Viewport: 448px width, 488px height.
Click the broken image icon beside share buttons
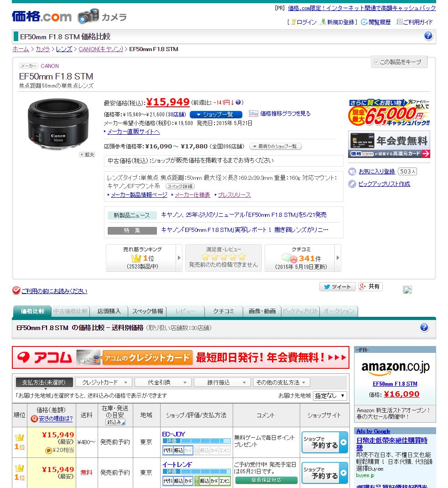pyautogui.click(x=407, y=290)
